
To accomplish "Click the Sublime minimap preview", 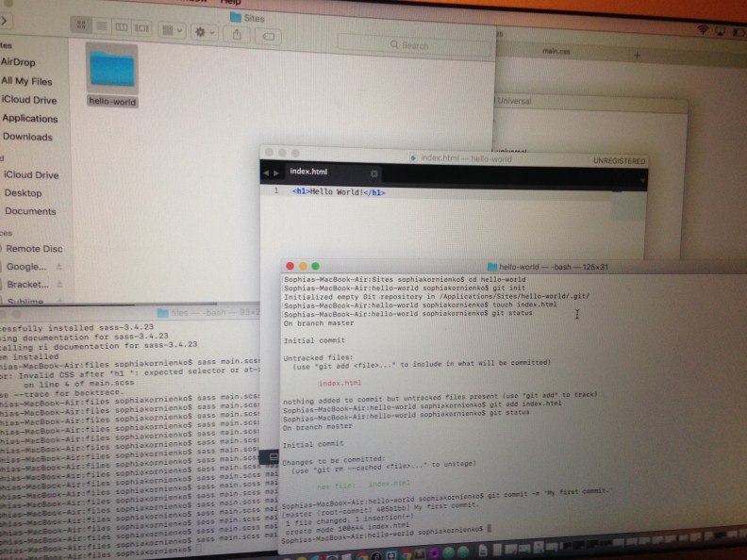I will tap(618, 191).
